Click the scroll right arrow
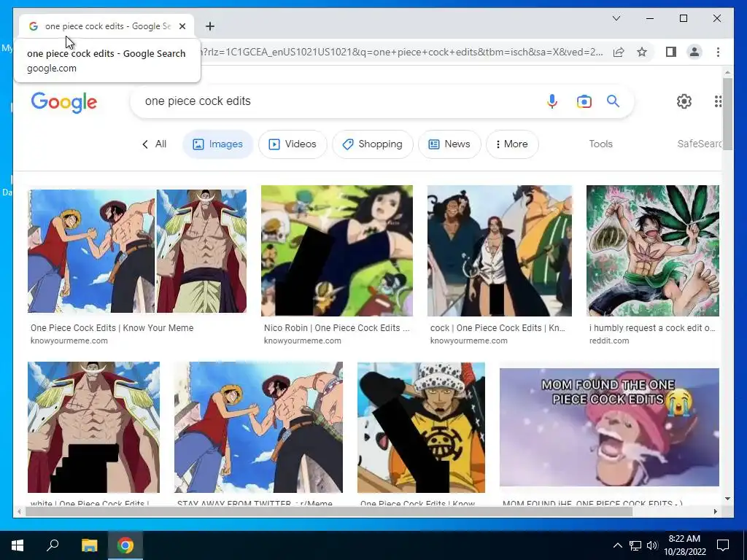This screenshot has width=747, height=560. pyautogui.click(x=715, y=511)
